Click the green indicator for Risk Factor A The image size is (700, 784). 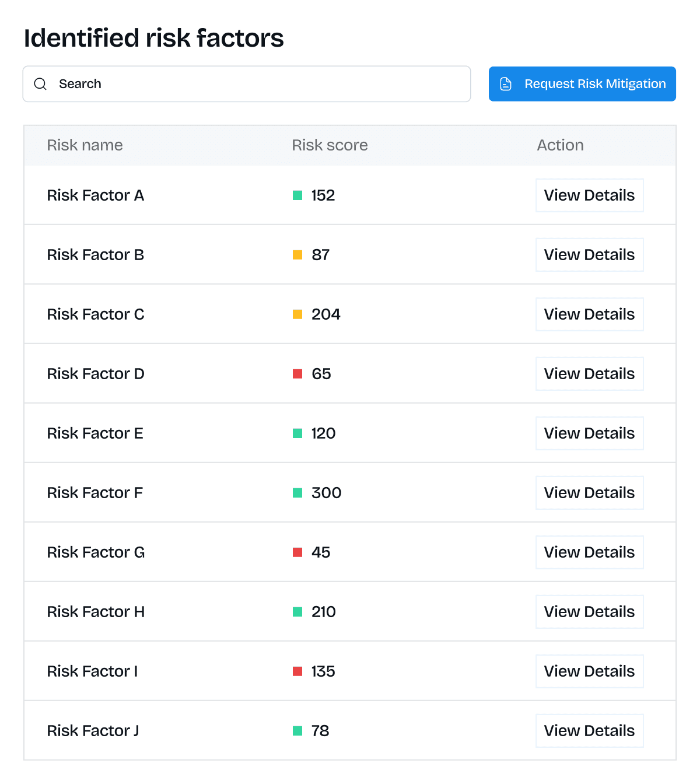point(297,195)
